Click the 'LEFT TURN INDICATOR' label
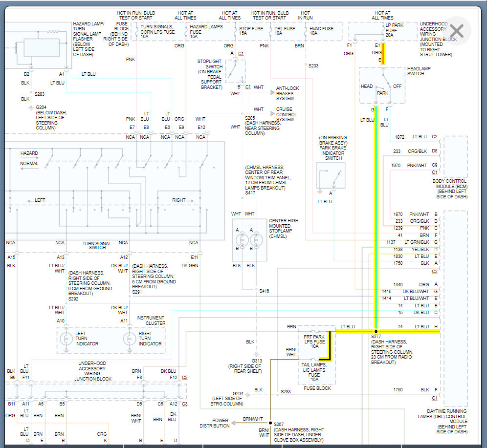Viewport: 487px width, 448px height. [x=87, y=339]
